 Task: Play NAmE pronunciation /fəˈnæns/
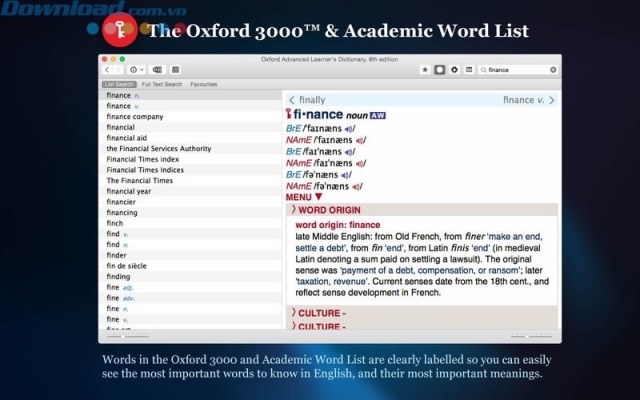click(356, 187)
